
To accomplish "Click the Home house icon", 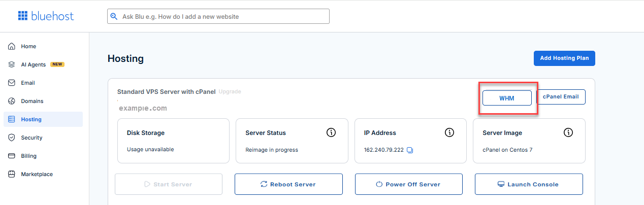I will (12, 46).
